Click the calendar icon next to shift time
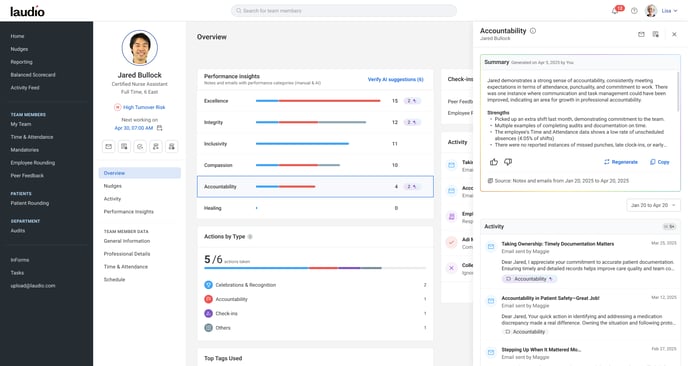688x366 pixels. click(x=159, y=128)
